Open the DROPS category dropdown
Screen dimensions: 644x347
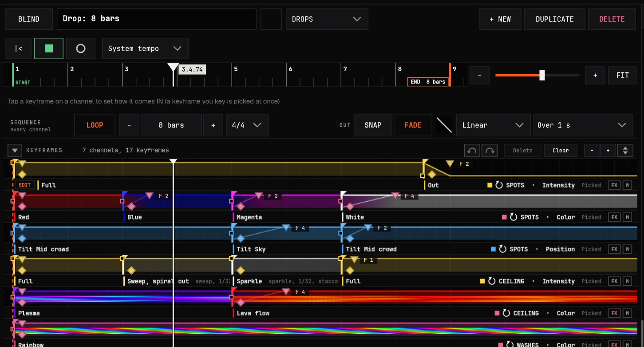coord(327,19)
